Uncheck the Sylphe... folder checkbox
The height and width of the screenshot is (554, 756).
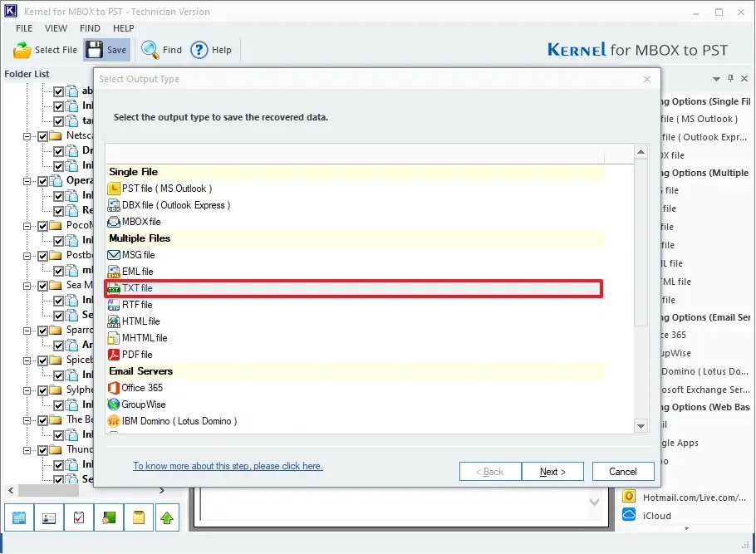click(43, 390)
